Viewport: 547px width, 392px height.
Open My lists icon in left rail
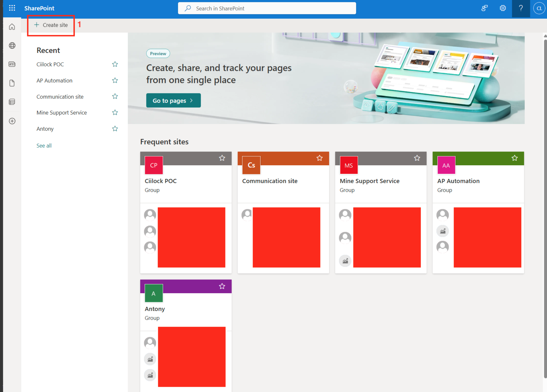(12, 102)
